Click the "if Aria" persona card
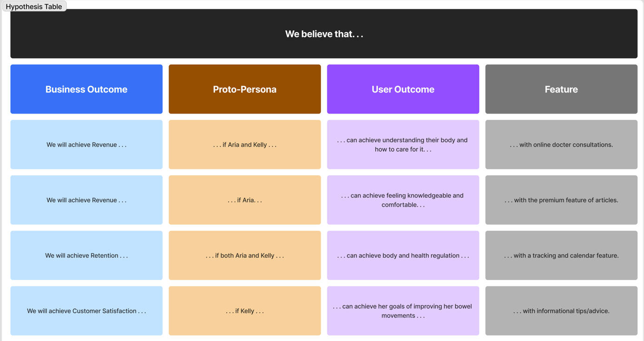Screen dimensions: 644x341 click(x=245, y=200)
